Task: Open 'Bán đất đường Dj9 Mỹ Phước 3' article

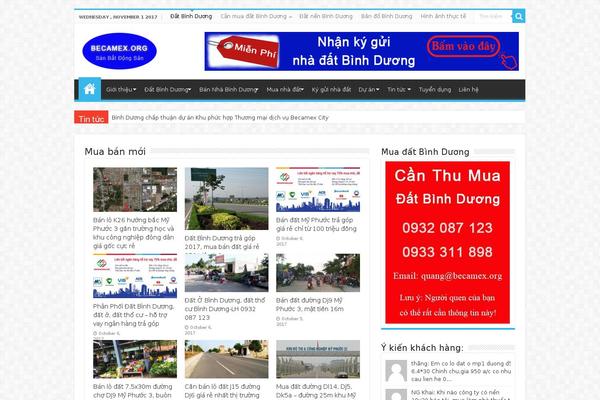Action: 310,304
